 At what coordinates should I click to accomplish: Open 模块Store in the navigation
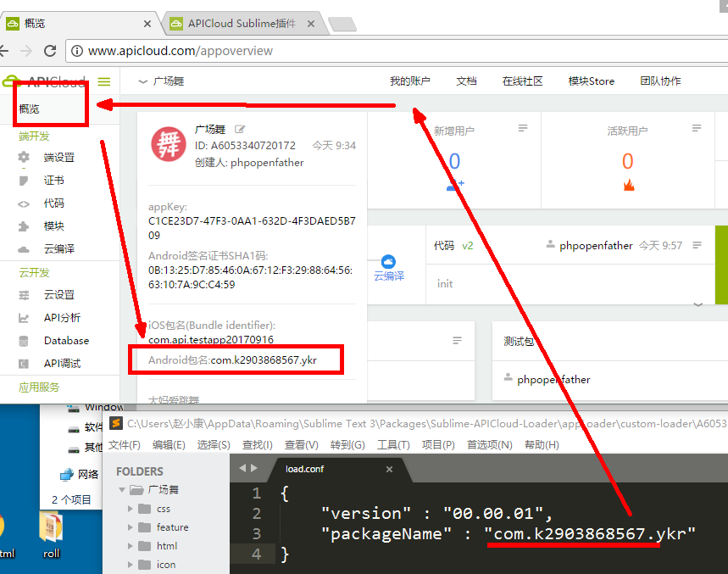tap(591, 81)
